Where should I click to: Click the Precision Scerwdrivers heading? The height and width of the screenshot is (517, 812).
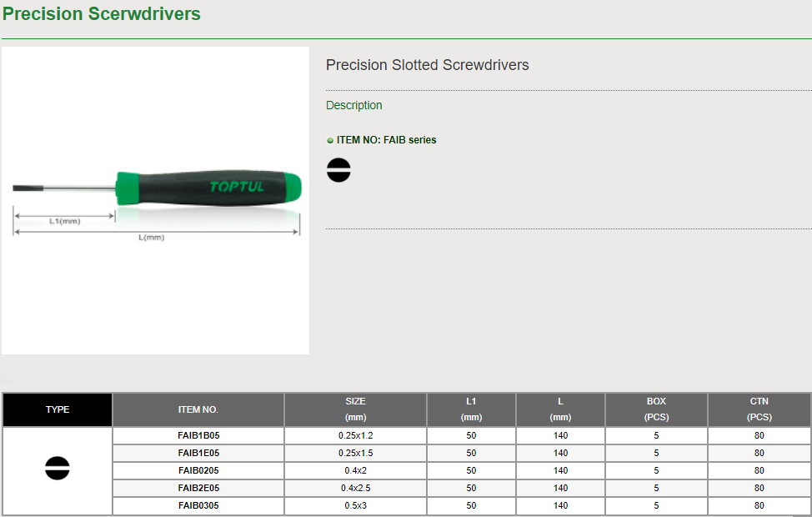[102, 13]
